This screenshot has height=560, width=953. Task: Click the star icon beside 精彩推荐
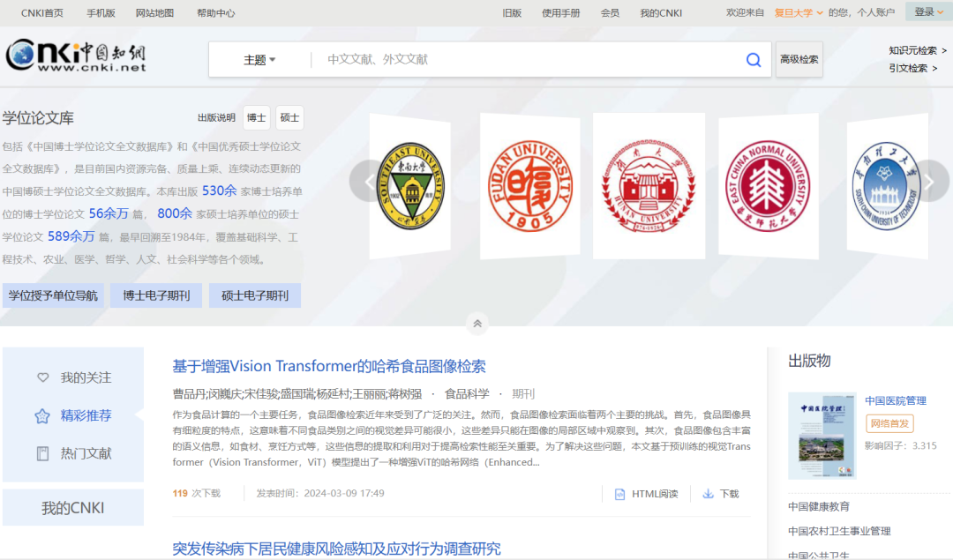coord(42,416)
